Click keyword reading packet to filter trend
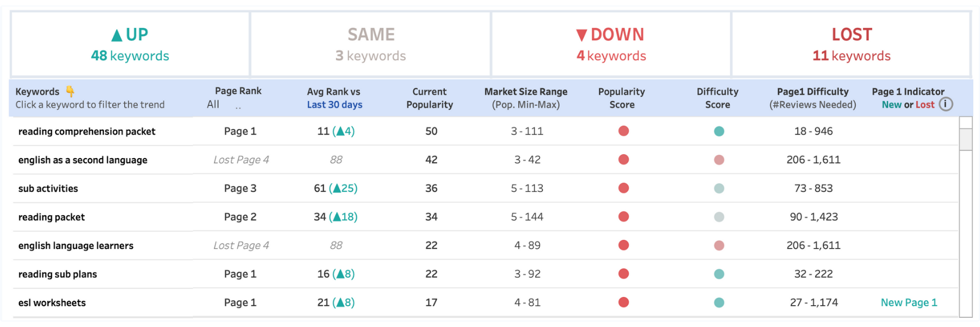 pyautogui.click(x=51, y=216)
